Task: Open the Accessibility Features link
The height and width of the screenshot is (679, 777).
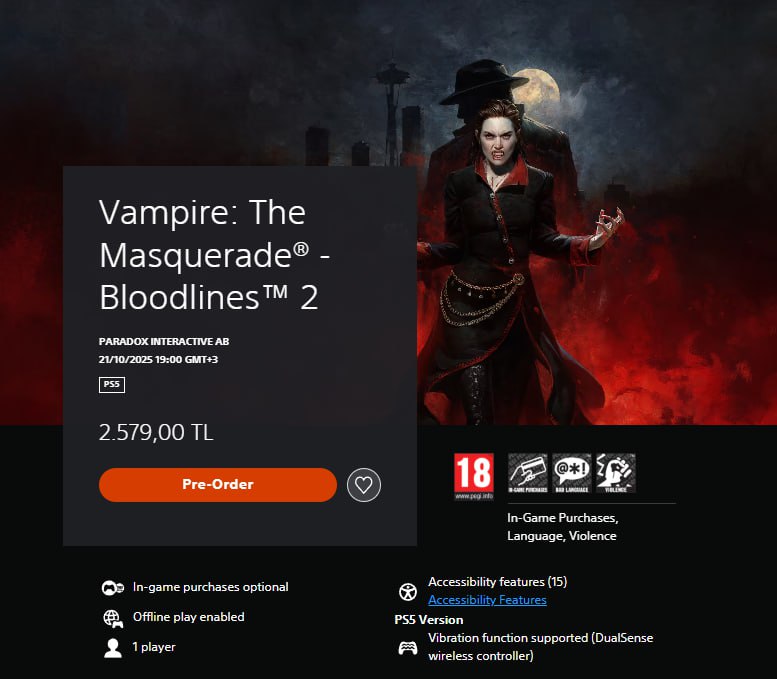Action: click(487, 600)
